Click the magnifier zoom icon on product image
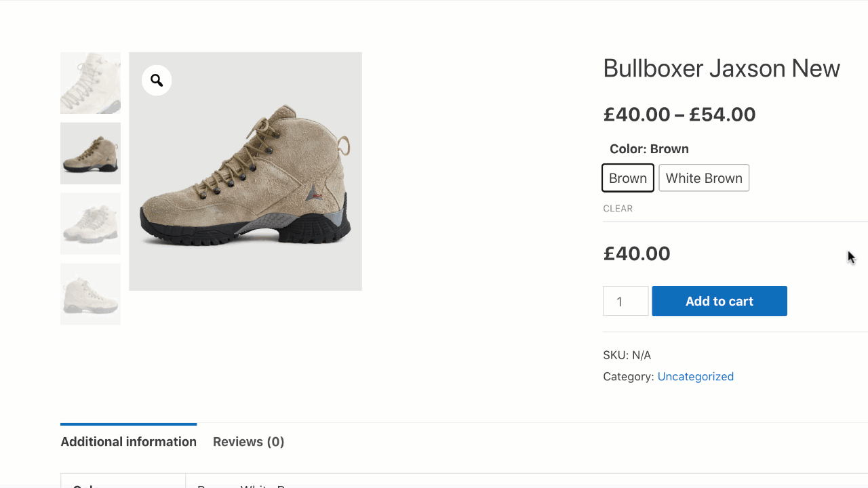The image size is (868, 488). click(x=157, y=81)
